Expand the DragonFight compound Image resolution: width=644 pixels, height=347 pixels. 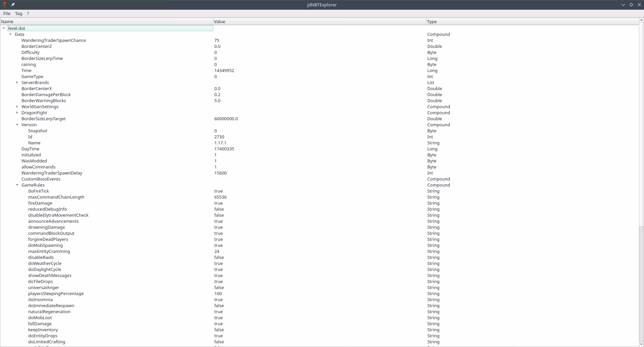tap(17, 113)
